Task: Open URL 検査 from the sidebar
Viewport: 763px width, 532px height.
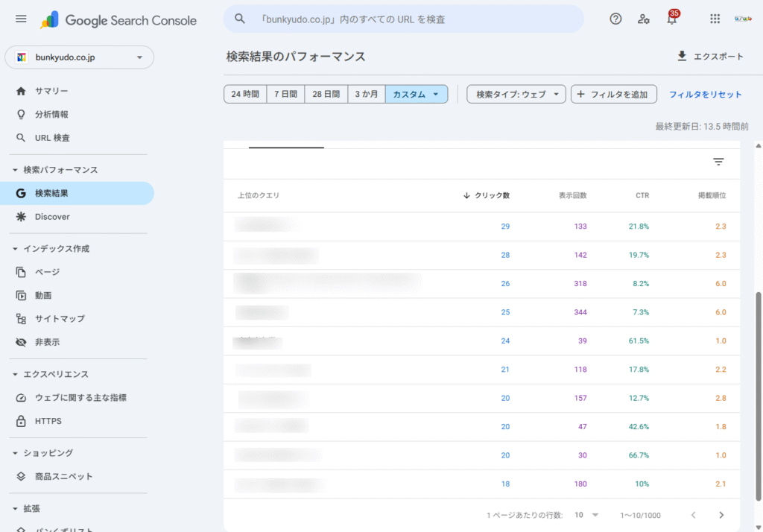Action: click(x=46, y=137)
